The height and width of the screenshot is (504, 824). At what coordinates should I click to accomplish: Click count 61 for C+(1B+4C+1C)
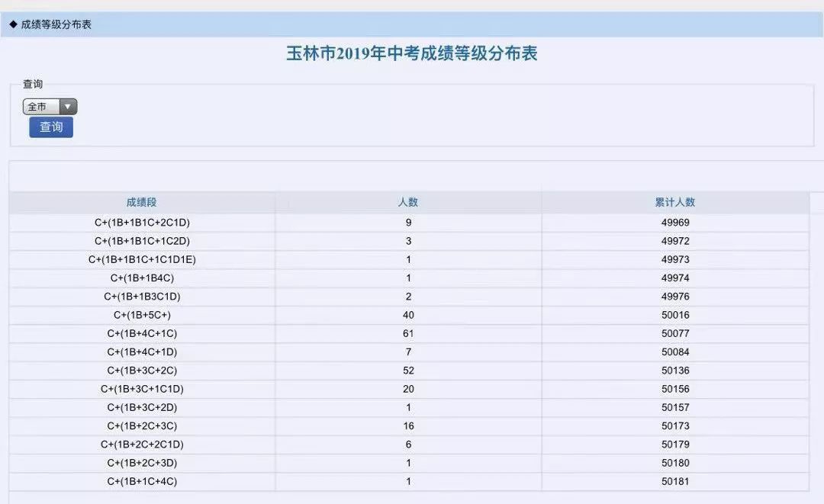[x=408, y=333]
